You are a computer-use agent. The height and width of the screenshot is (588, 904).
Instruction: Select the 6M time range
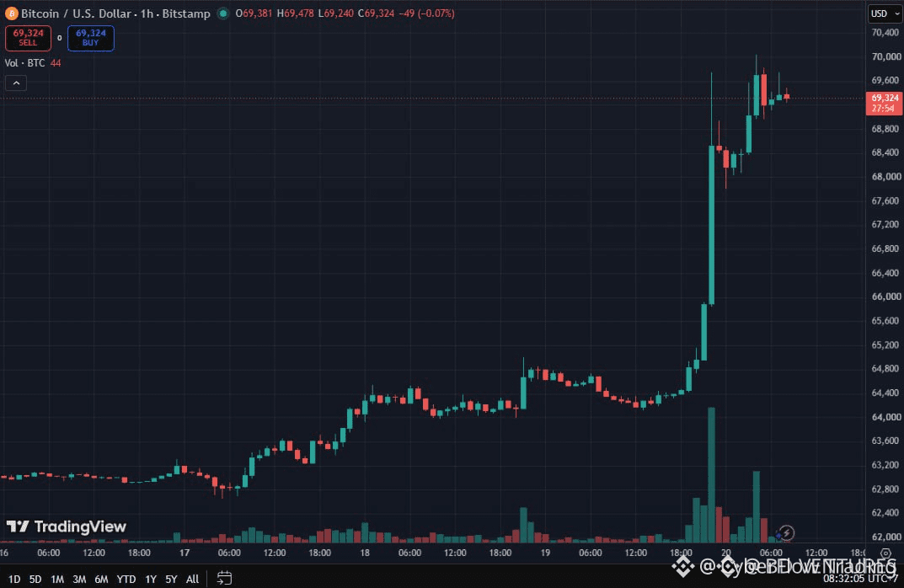tap(101, 579)
